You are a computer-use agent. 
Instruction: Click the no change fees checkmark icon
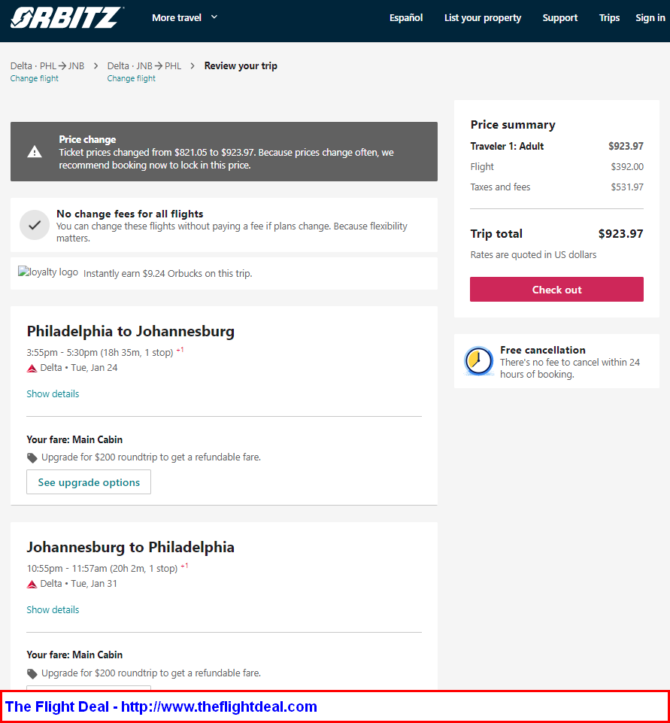click(x=35, y=225)
